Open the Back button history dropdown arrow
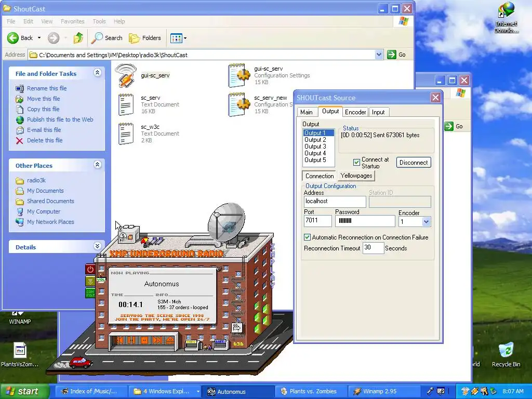The image size is (532, 399). pyautogui.click(x=39, y=38)
